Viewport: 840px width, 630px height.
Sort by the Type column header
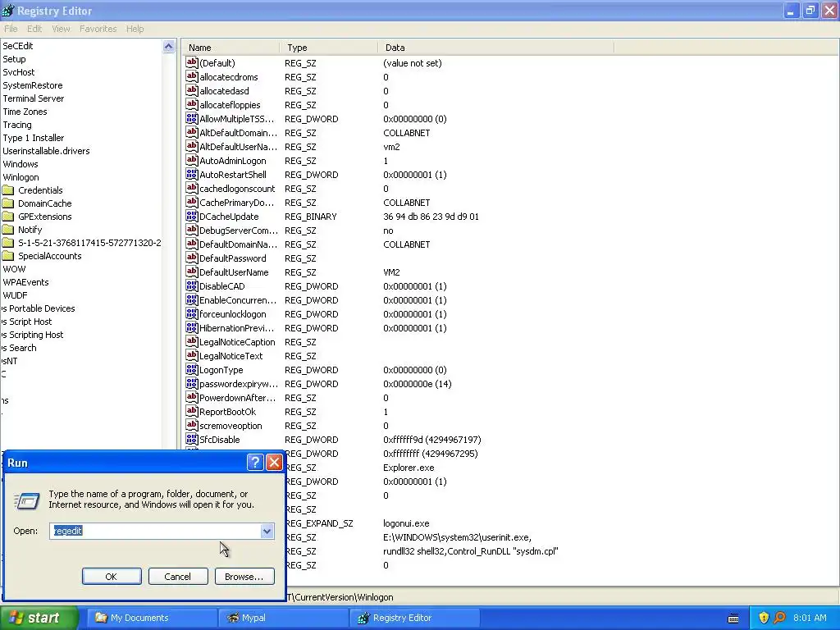click(x=328, y=48)
